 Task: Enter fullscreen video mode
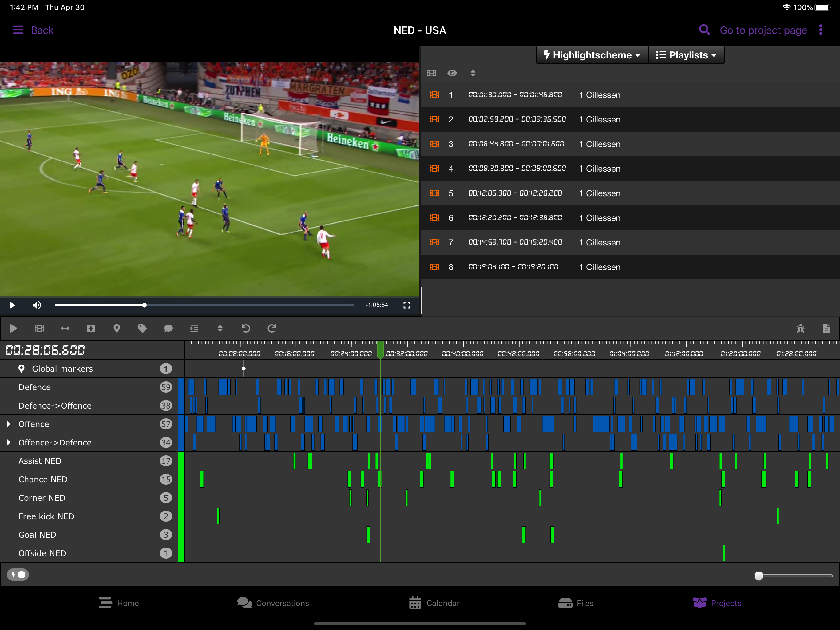(x=407, y=305)
